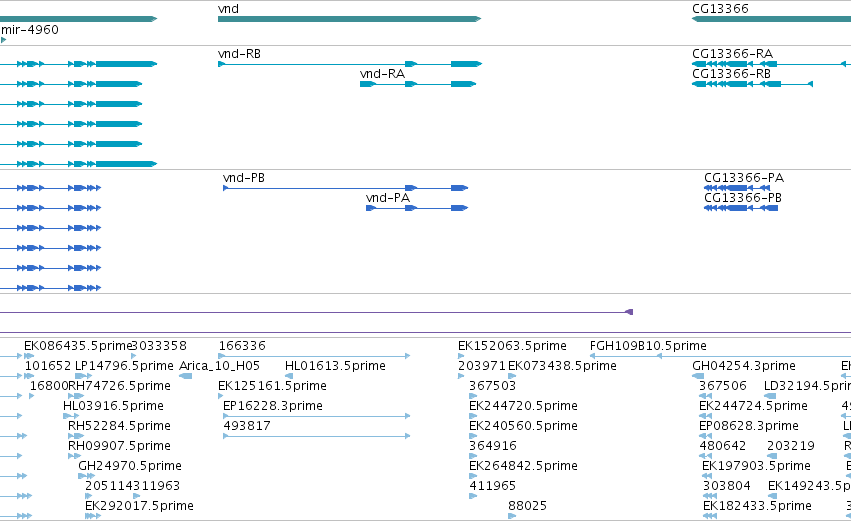The width and height of the screenshot is (851, 521).
Task: Click the 101652 feature label
Action: (48, 366)
